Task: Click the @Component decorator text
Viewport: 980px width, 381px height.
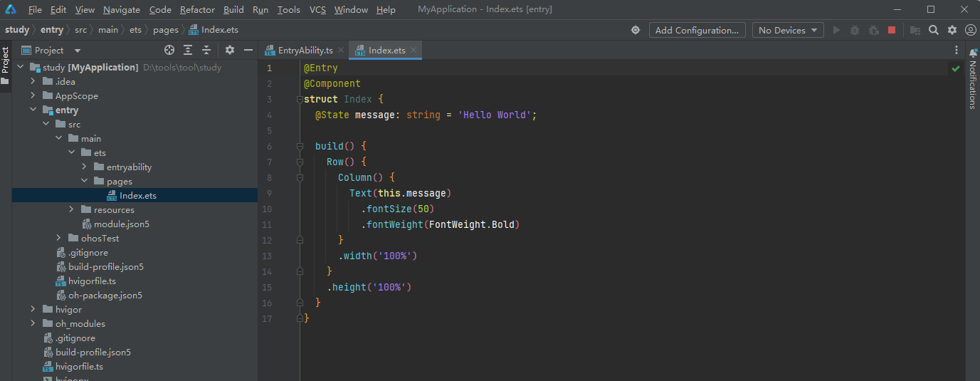Action: click(x=332, y=83)
